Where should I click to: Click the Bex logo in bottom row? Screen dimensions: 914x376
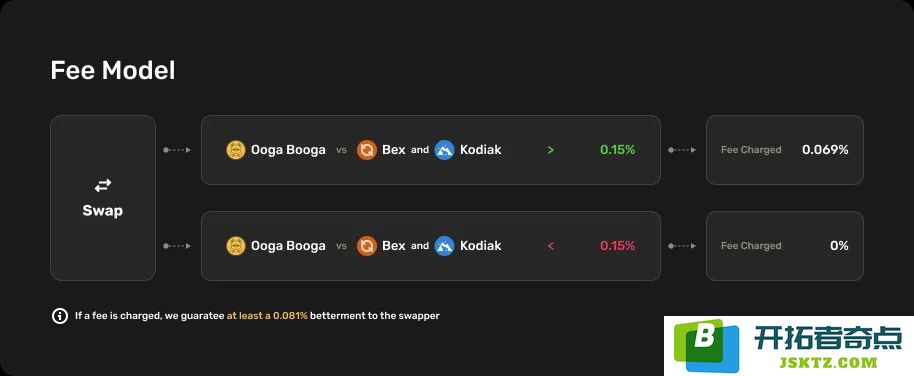coord(367,245)
